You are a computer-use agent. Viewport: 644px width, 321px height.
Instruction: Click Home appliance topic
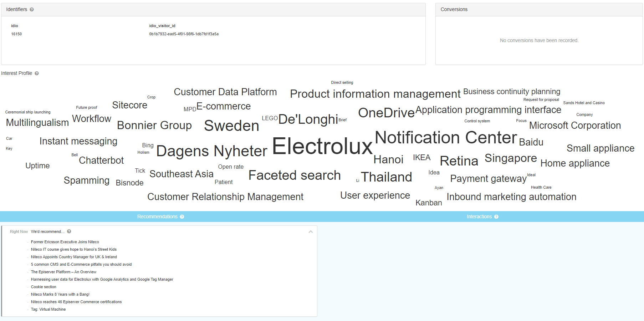tap(575, 163)
